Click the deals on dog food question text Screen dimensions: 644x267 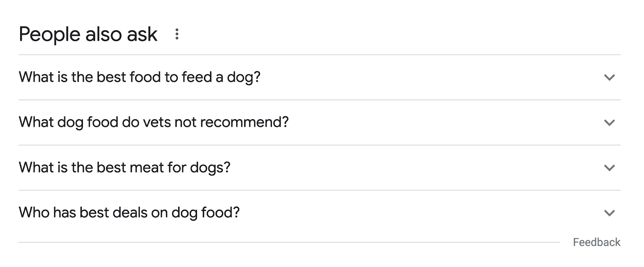[129, 213]
